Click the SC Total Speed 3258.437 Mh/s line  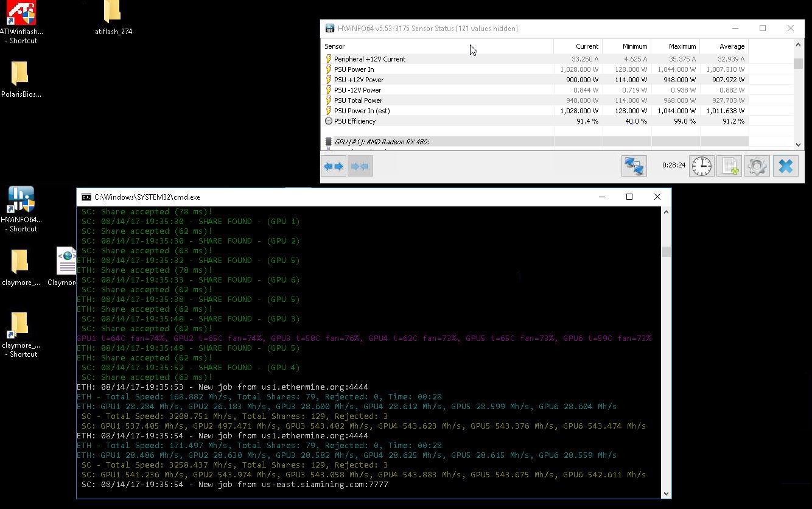click(x=234, y=465)
